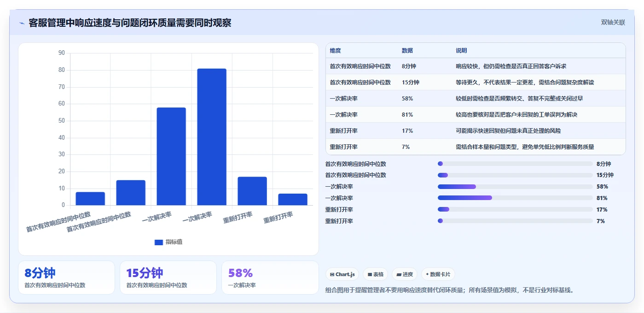Click the progress bar labeled 81%
This screenshot has width=644, height=313.
pos(515,198)
